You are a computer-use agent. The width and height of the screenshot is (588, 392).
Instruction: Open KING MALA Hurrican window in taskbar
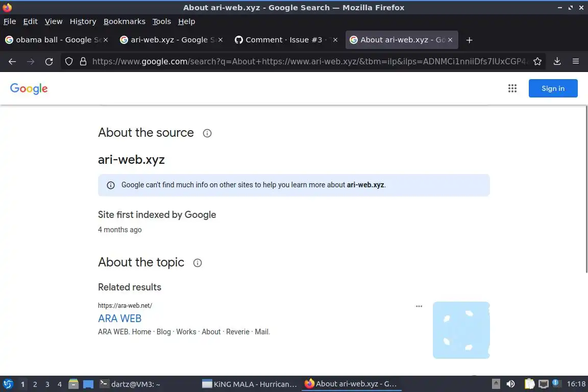click(250, 384)
